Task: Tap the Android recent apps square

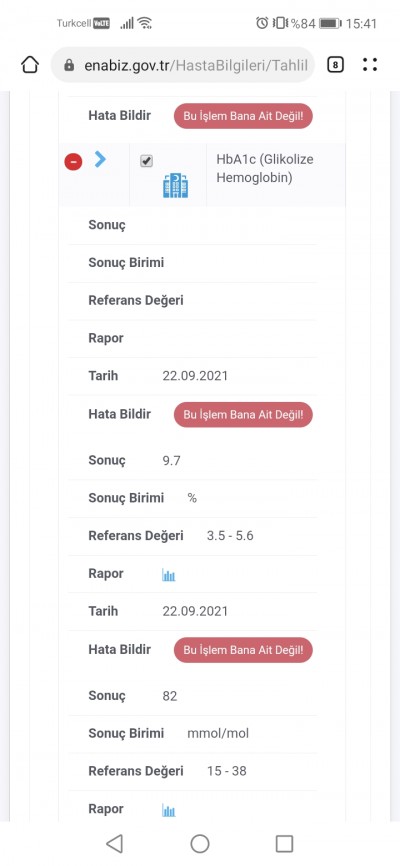Action: pos(284,843)
